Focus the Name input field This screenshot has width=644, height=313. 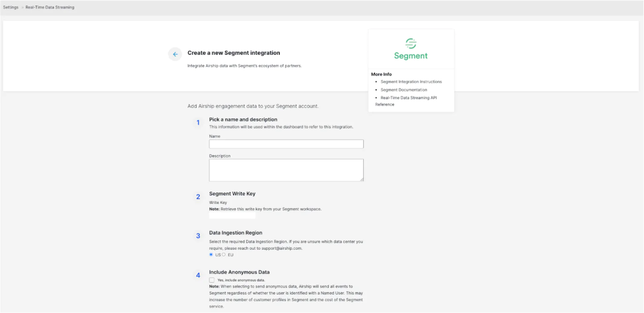coord(286,144)
